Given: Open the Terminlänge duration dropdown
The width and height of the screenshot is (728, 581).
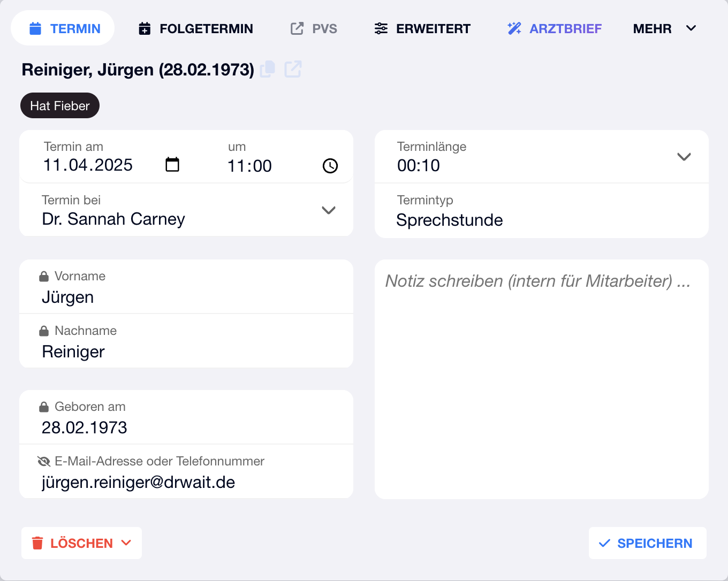Looking at the screenshot, I should coord(684,157).
